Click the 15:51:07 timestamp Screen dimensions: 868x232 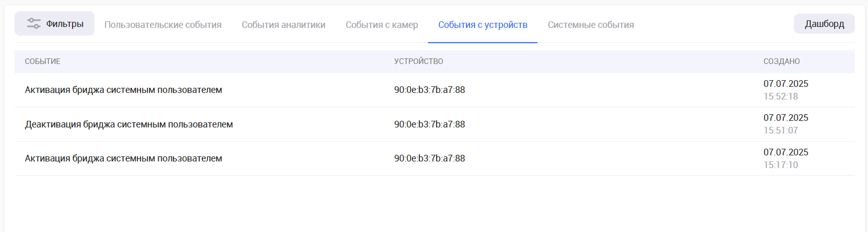781,130
